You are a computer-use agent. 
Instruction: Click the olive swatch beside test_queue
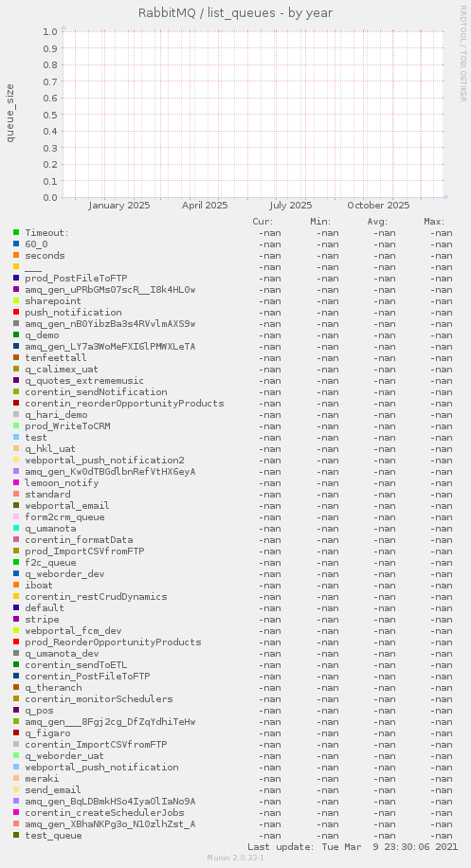pyautogui.click(x=16, y=835)
